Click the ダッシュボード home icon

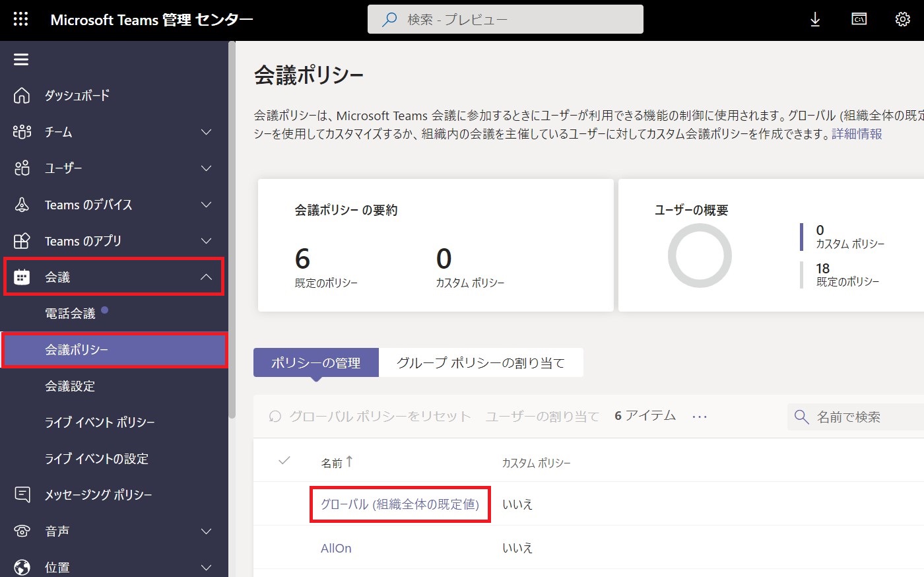click(22, 96)
